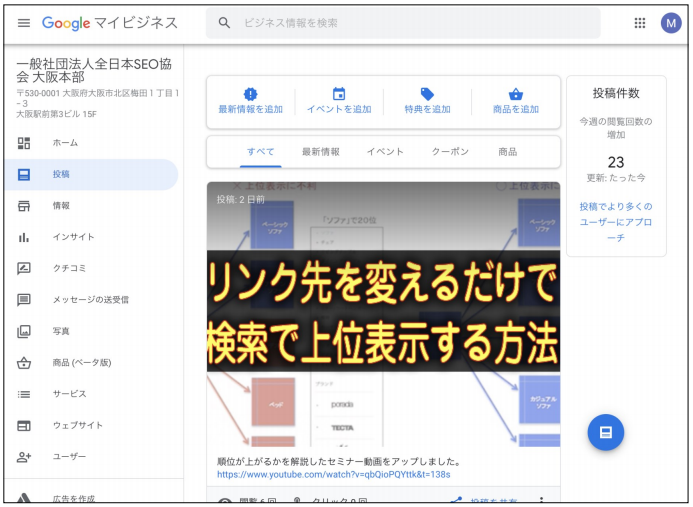Open the M account avatar
Viewport: 693px width, 507px height.
coord(670,23)
